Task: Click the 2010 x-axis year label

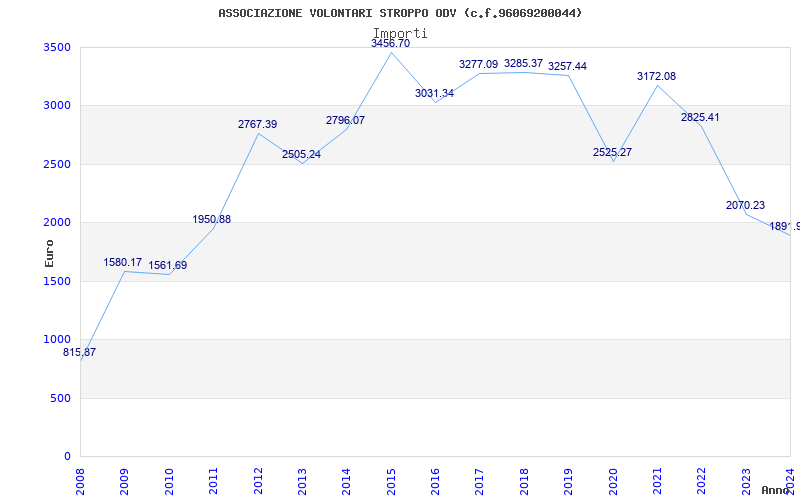Action: click(169, 481)
